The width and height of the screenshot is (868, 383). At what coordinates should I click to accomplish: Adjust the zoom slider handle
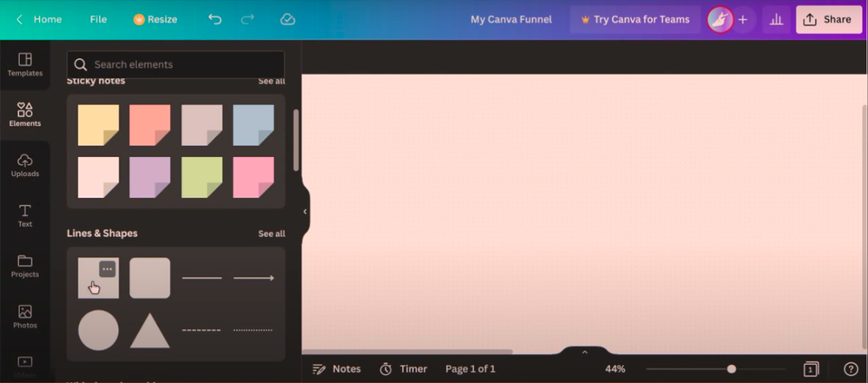pyautogui.click(x=732, y=369)
